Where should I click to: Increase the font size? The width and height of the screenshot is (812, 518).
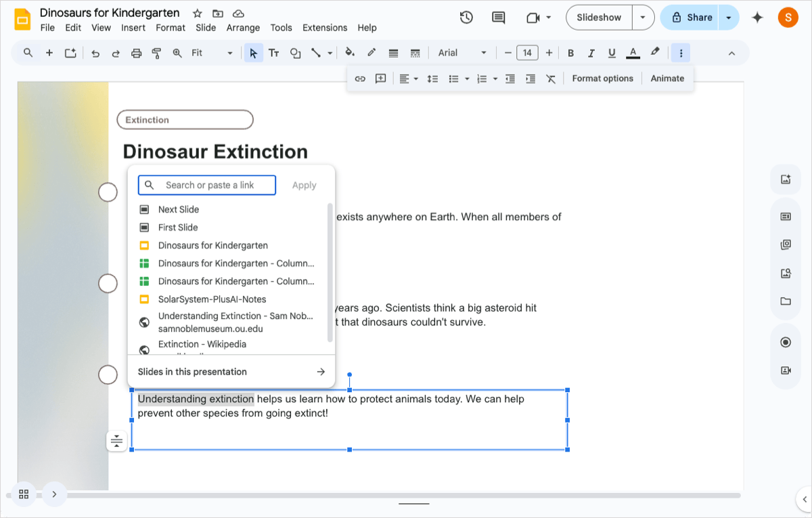(x=549, y=53)
